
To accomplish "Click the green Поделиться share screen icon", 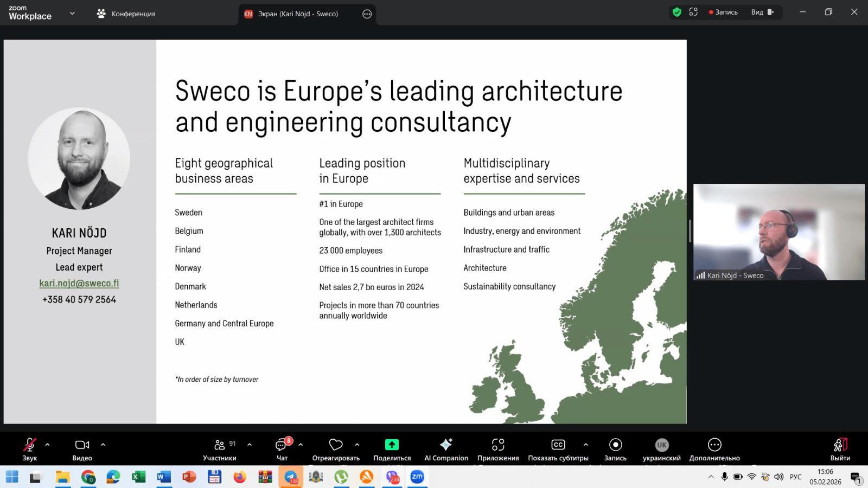I will click(x=392, y=445).
